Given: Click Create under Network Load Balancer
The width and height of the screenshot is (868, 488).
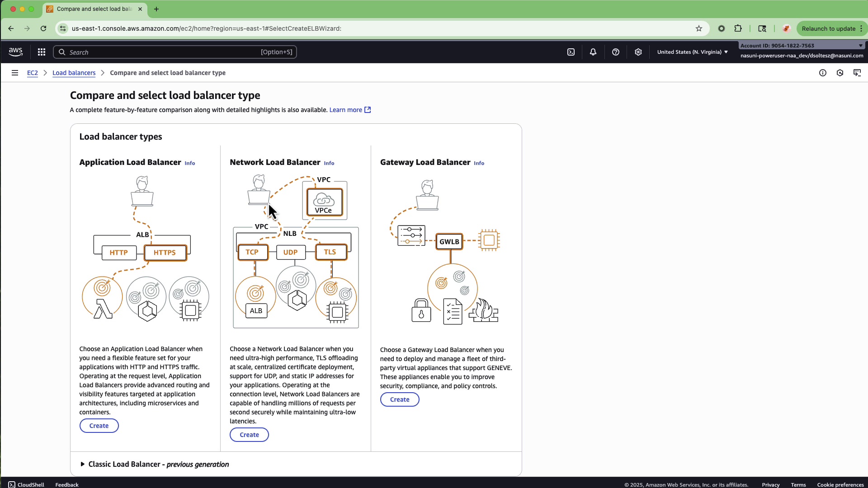Looking at the screenshot, I should pos(249,435).
